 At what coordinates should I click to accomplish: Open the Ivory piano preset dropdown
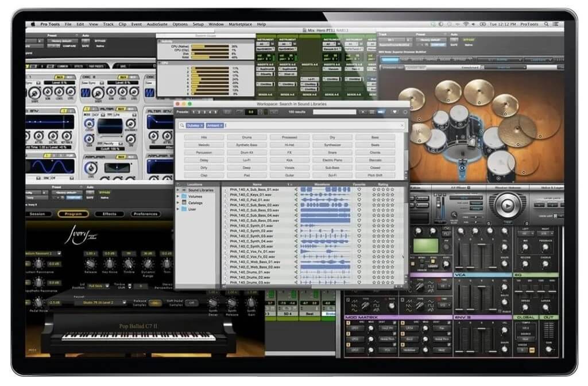point(100,302)
